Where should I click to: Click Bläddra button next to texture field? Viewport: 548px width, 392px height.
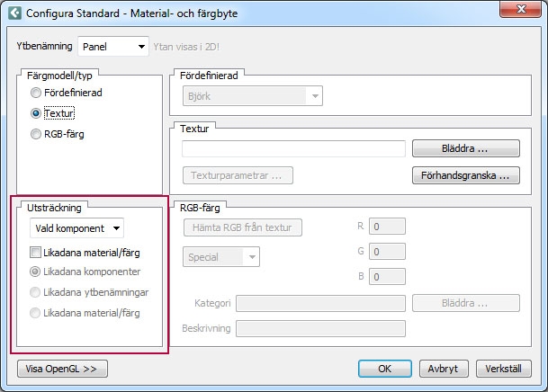[465, 148]
